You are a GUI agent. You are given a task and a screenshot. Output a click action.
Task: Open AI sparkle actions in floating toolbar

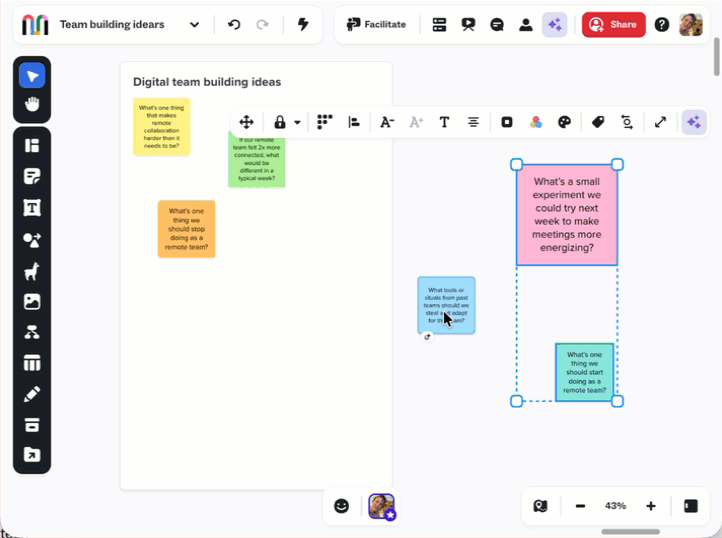(x=694, y=122)
